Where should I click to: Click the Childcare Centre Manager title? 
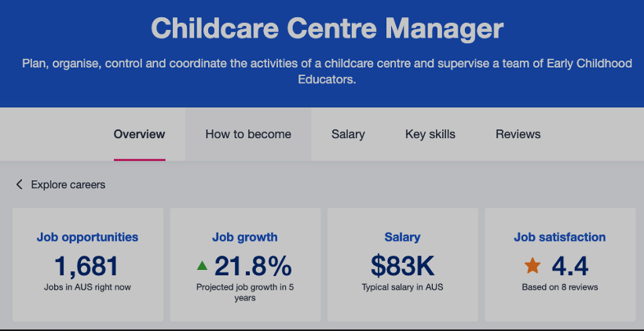point(327,29)
